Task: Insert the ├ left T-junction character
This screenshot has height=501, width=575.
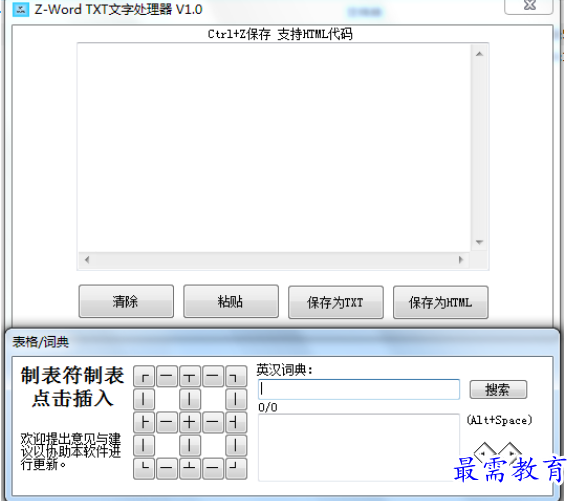Action: (144, 423)
